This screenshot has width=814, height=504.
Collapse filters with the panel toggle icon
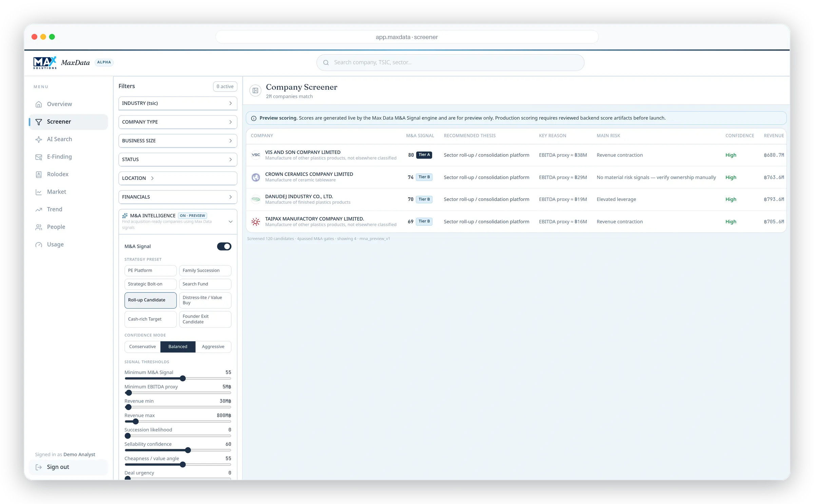255,90
